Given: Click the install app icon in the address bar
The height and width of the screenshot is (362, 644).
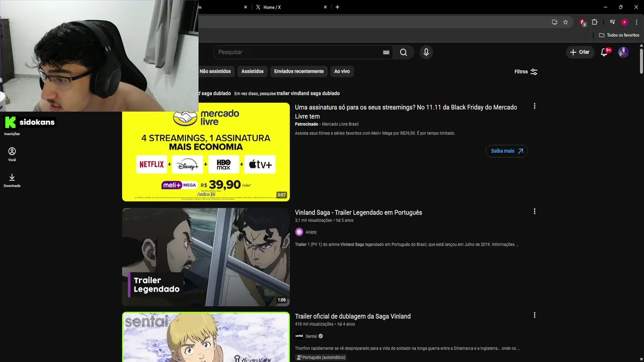Looking at the screenshot, I should tap(554, 22).
